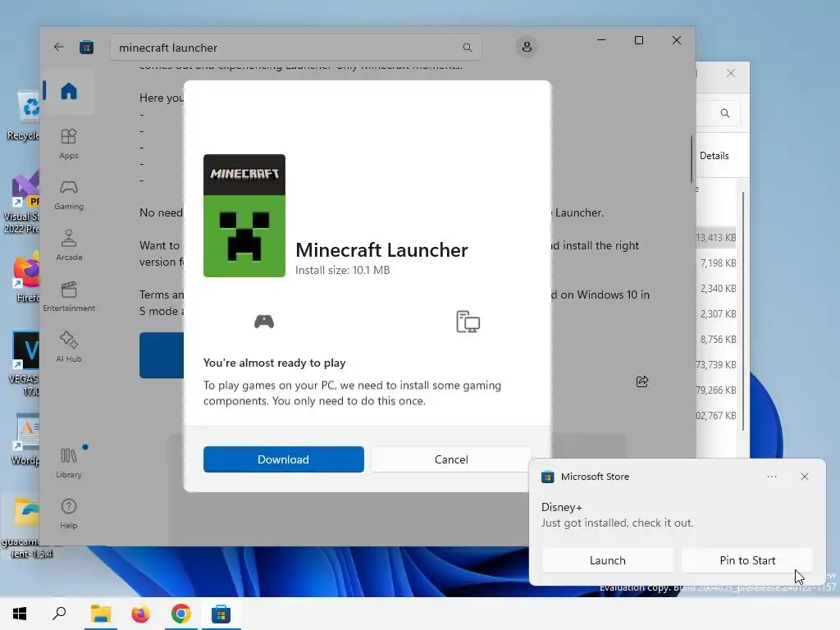Screen dimensions: 840x630
Task: Click the Microsoft Store logo icon
Action: (x=86, y=47)
